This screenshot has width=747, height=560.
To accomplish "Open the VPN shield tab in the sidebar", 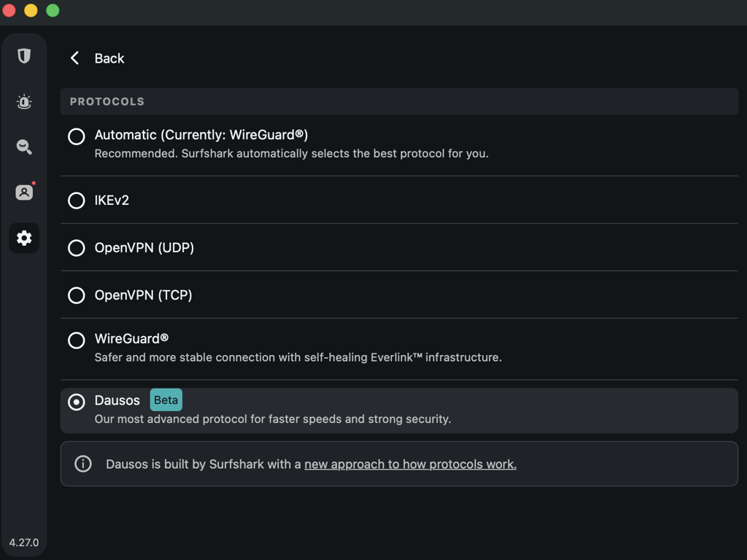I will 24,56.
